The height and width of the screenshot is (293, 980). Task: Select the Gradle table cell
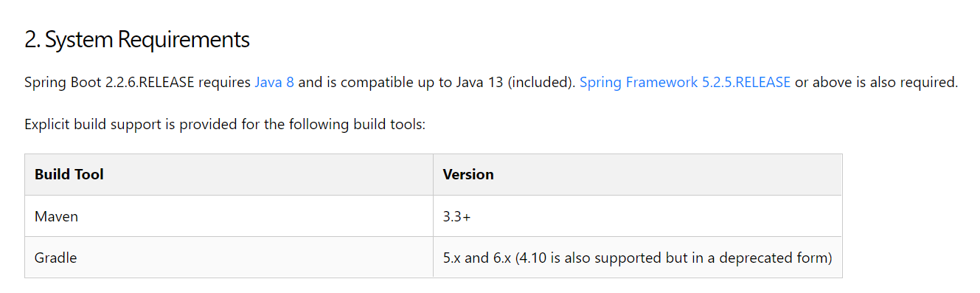point(229,258)
